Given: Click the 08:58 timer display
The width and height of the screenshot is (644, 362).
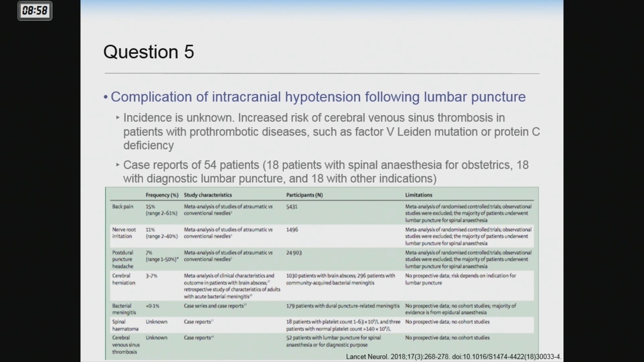Looking at the screenshot, I should 35,11.
